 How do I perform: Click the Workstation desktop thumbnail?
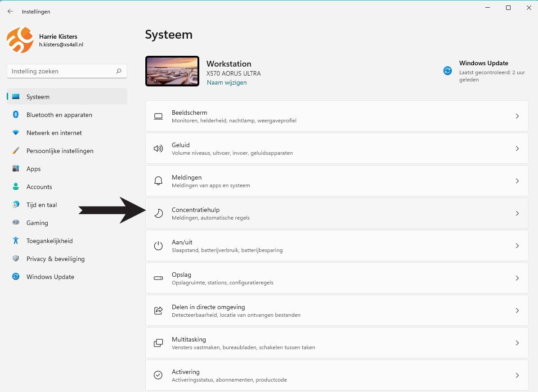click(x=172, y=71)
